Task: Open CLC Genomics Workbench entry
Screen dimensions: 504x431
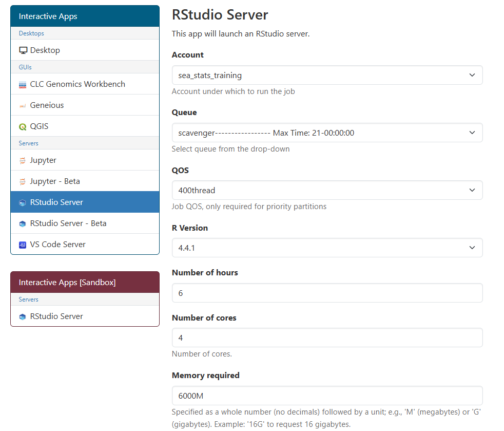Action: coord(85,84)
